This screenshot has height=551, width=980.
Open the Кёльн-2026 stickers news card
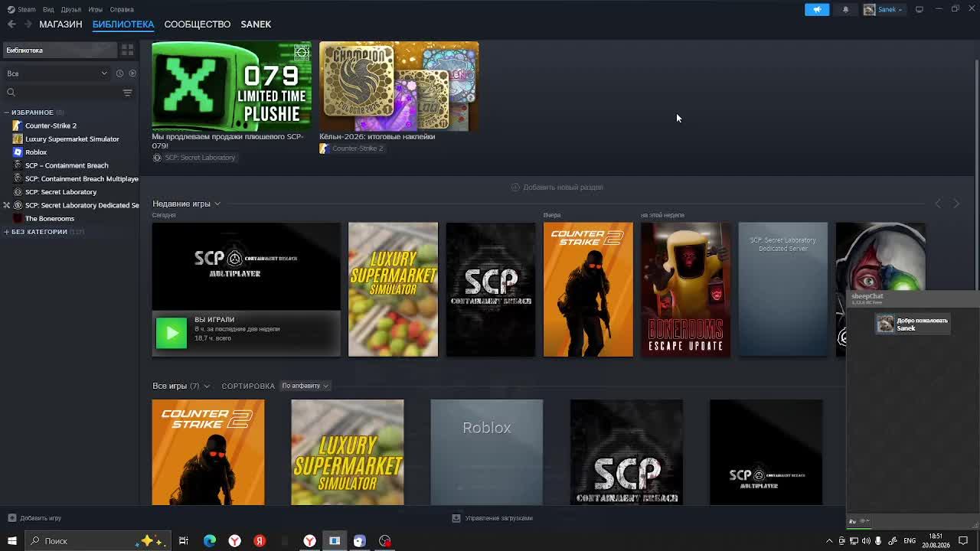point(399,86)
